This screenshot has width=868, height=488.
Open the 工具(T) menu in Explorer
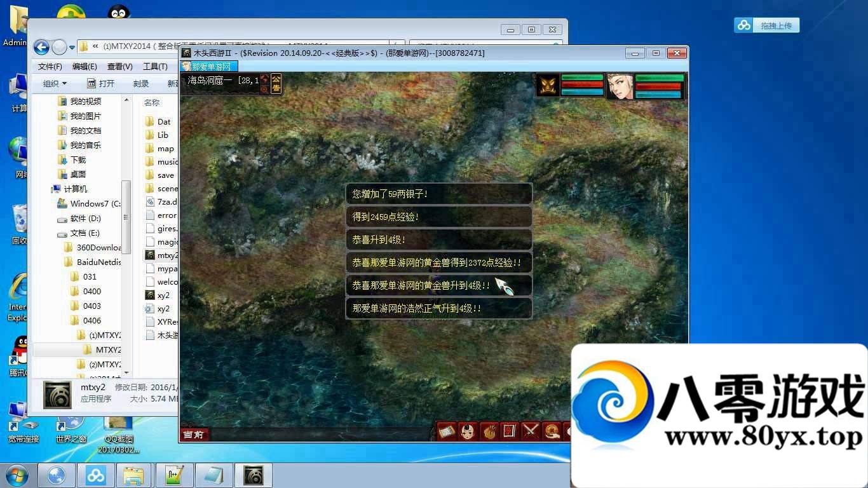[155, 67]
